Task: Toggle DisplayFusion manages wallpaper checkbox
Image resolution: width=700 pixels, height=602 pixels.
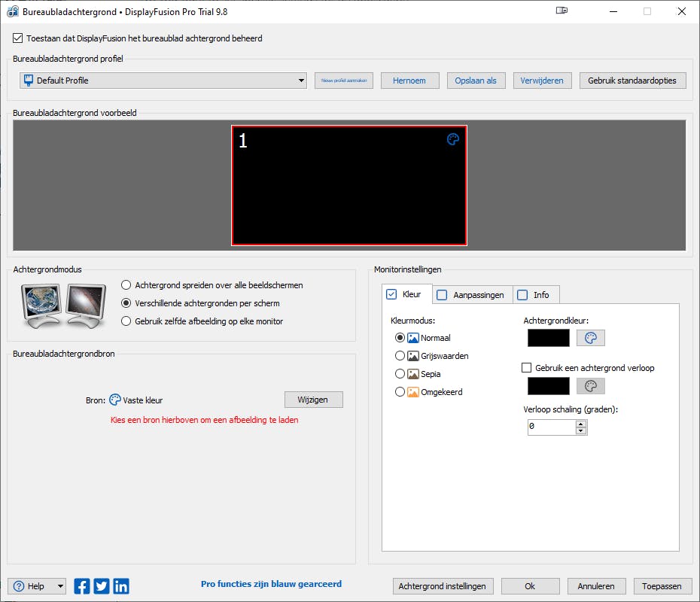Action: click(x=17, y=38)
